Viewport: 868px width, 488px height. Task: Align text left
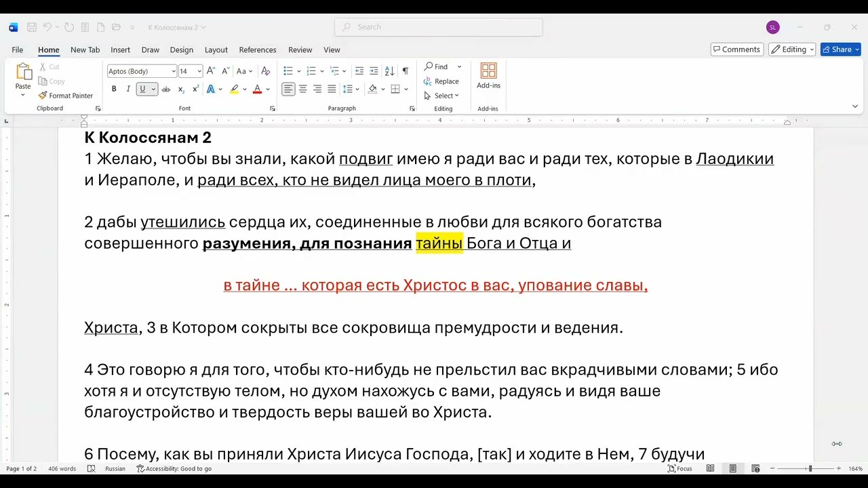[x=289, y=89]
